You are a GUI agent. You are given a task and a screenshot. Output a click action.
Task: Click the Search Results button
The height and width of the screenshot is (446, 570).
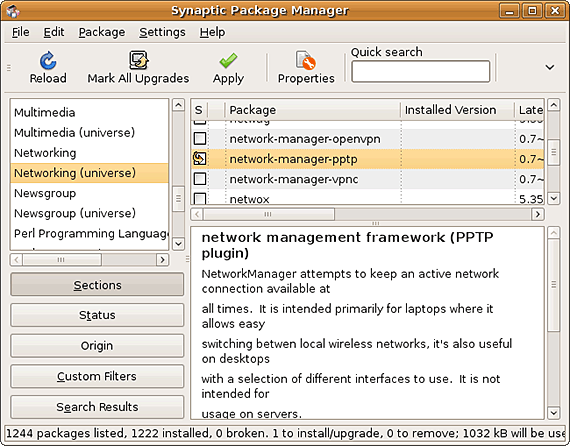tap(97, 407)
